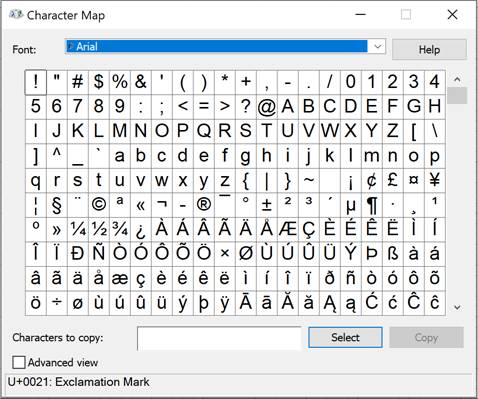The height and width of the screenshot is (399, 478).
Task: Click the Help button
Action: [x=429, y=50]
